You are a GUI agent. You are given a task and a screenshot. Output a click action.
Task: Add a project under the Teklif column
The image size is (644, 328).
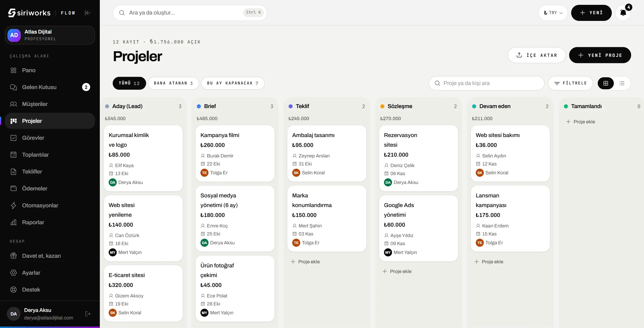click(305, 262)
